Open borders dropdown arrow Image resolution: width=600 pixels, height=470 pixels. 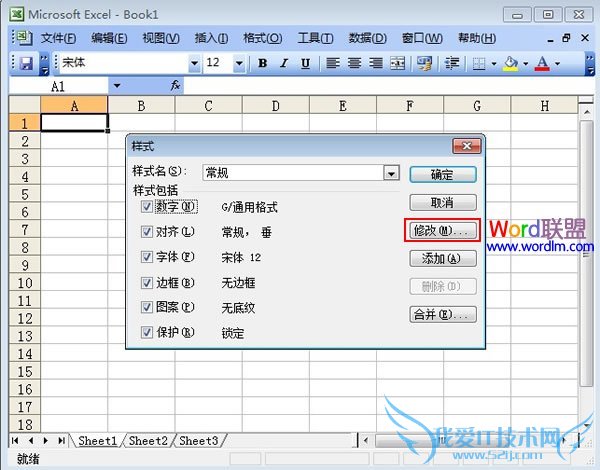tap(494, 64)
